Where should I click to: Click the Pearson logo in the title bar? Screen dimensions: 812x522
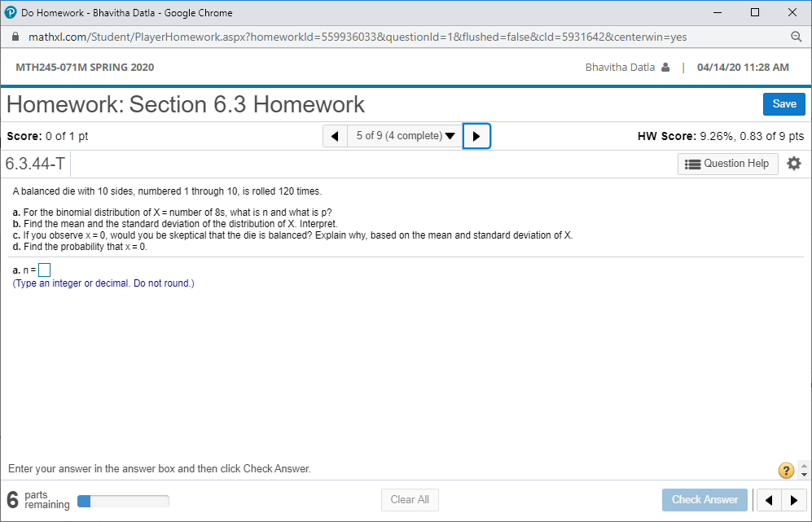10,12
